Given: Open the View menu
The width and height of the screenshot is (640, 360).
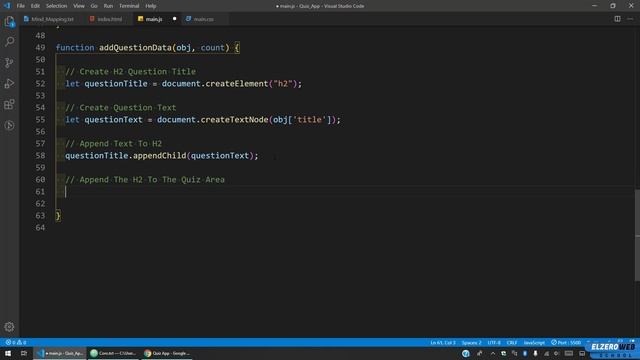Looking at the screenshot, I should point(79,6).
